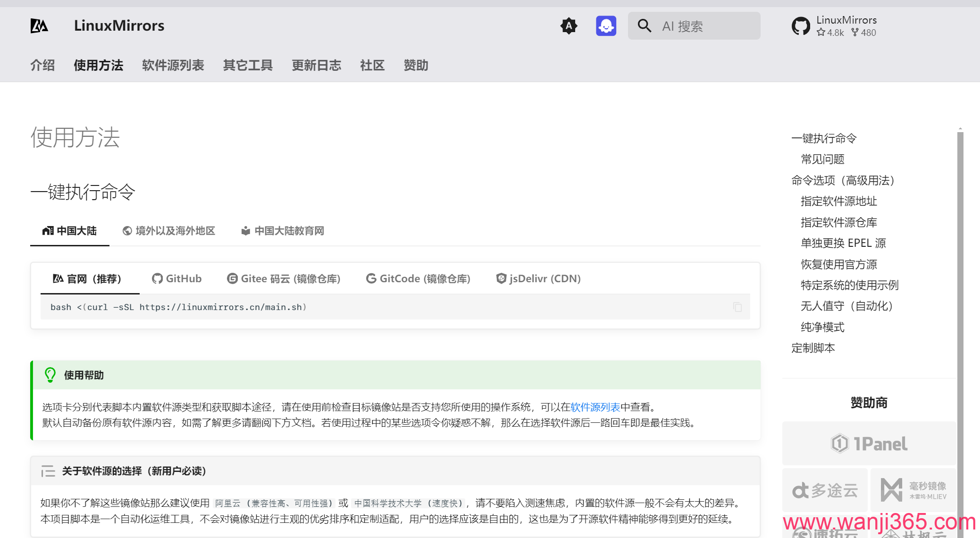Screen dimensions: 980x538
Task: Open the 1Panel sponsor banner
Action: pyautogui.click(x=869, y=444)
